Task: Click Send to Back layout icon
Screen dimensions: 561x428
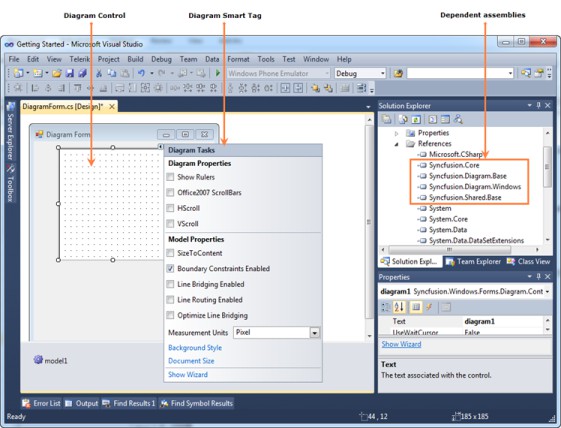Action: tap(328, 88)
